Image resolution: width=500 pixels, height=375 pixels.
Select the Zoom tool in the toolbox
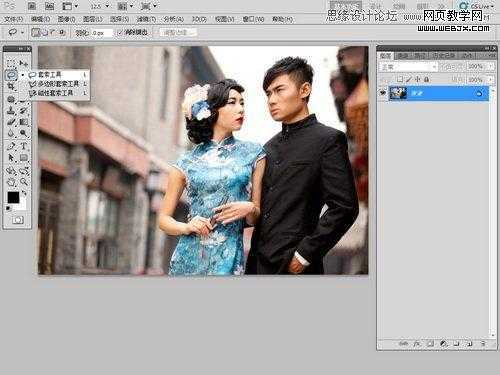[24, 182]
